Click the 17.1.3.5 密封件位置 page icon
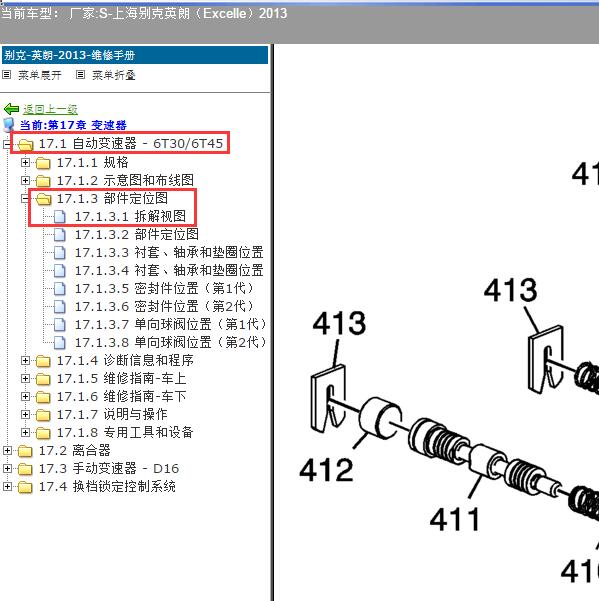599x601 pixels. (x=59, y=289)
